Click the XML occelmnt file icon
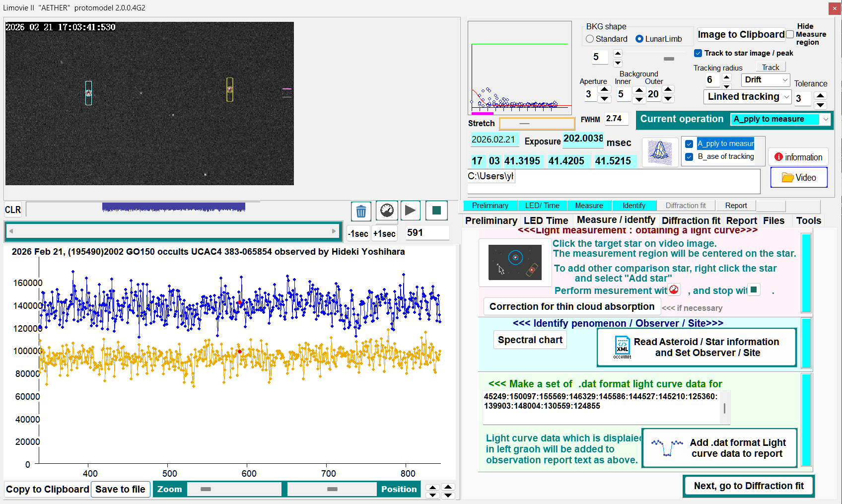The width and height of the screenshot is (842, 504). coord(622,347)
